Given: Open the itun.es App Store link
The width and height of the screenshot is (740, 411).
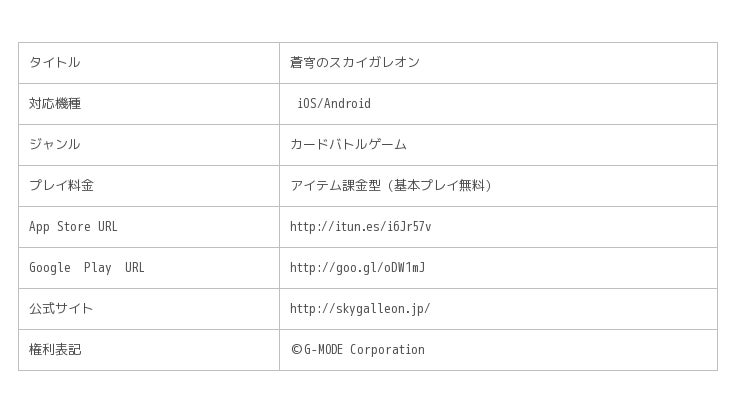Looking at the screenshot, I should click(x=360, y=227).
